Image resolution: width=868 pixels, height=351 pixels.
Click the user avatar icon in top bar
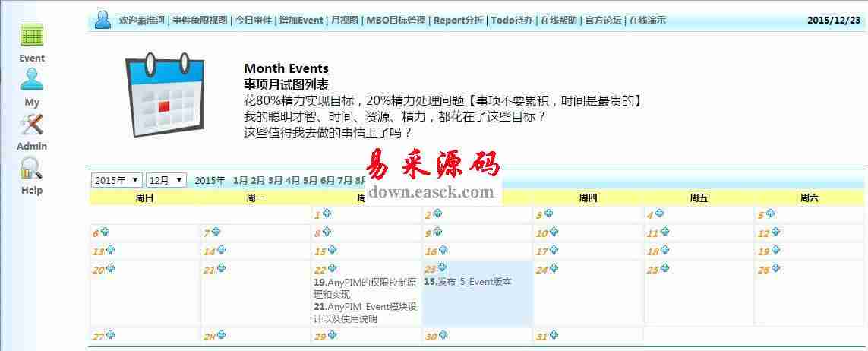point(103,20)
